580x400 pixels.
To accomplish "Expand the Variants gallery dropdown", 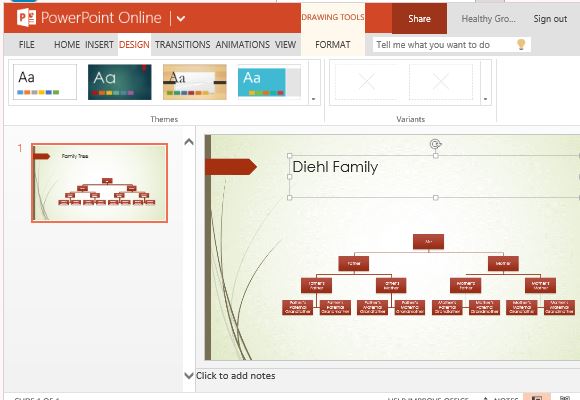I will coord(485,99).
